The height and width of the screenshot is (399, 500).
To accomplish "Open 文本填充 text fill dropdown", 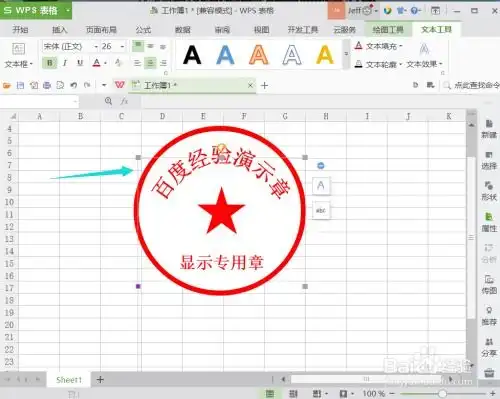I will 378,46.
